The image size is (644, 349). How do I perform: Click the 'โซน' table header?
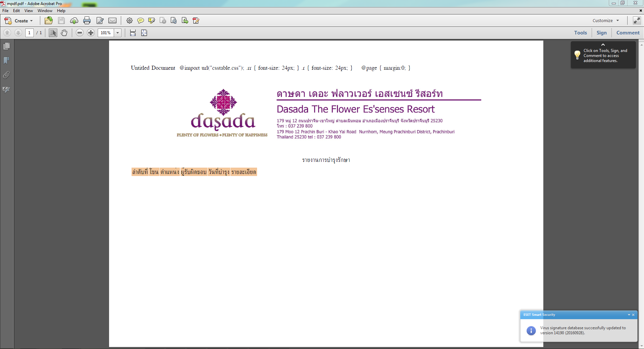[x=154, y=172]
